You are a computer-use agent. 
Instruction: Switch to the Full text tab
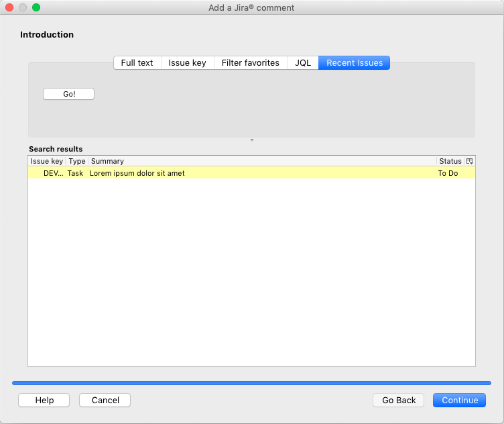coord(137,63)
